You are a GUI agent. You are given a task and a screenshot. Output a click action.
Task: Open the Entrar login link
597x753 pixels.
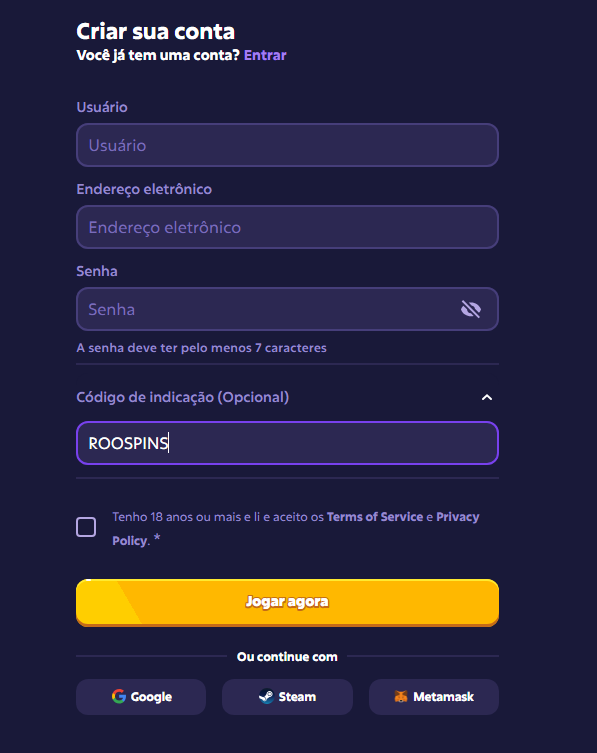click(x=265, y=55)
